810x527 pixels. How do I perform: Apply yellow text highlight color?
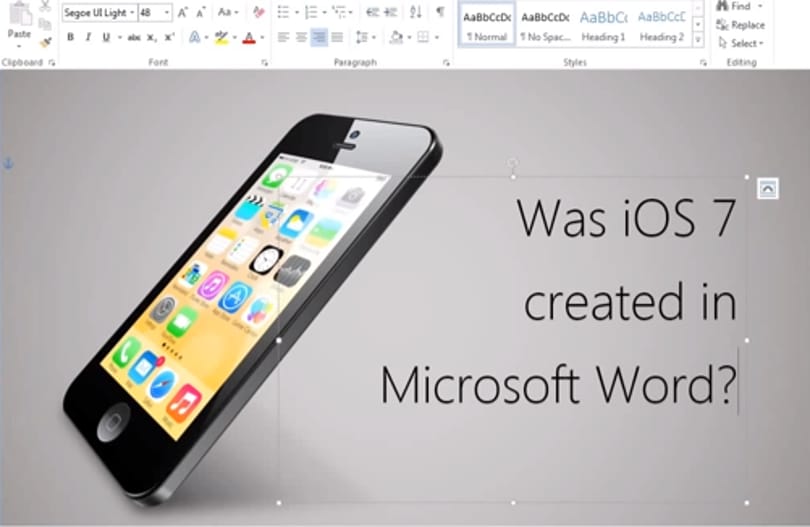pyautogui.click(x=222, y=37)
